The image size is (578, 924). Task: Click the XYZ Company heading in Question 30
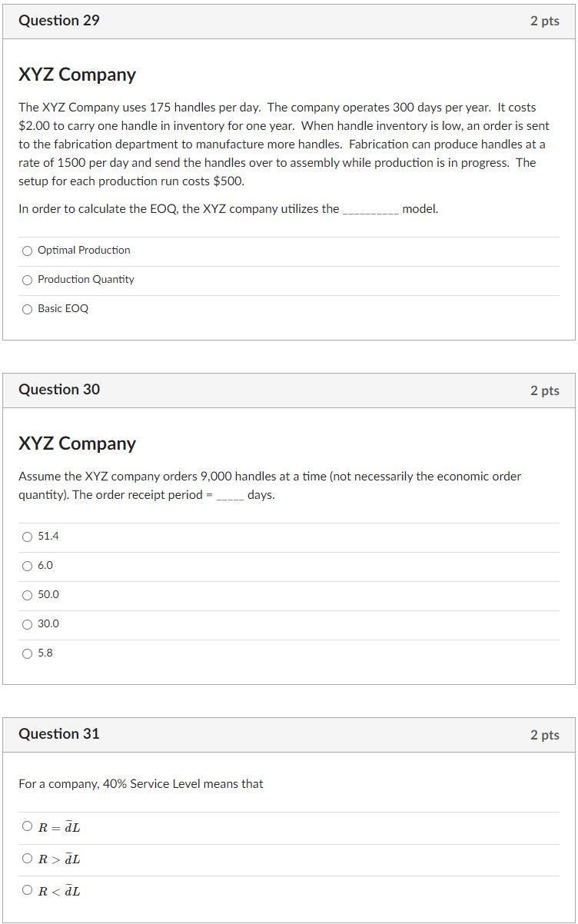coord(77,444)
